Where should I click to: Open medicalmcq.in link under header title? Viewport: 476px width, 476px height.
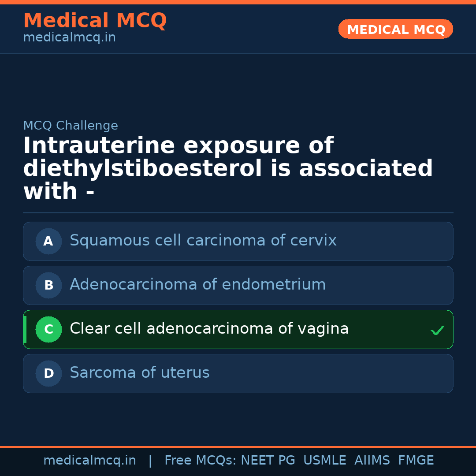click(x=69, y=38)
